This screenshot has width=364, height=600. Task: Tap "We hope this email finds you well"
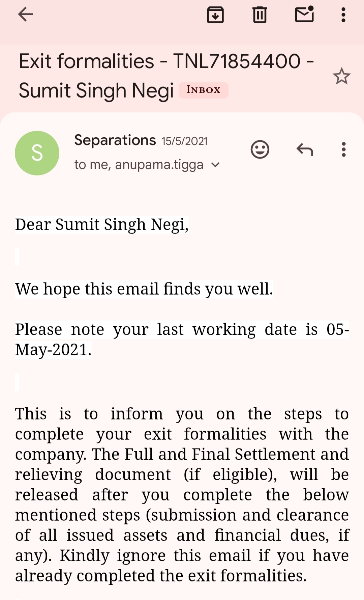point(144,289)
